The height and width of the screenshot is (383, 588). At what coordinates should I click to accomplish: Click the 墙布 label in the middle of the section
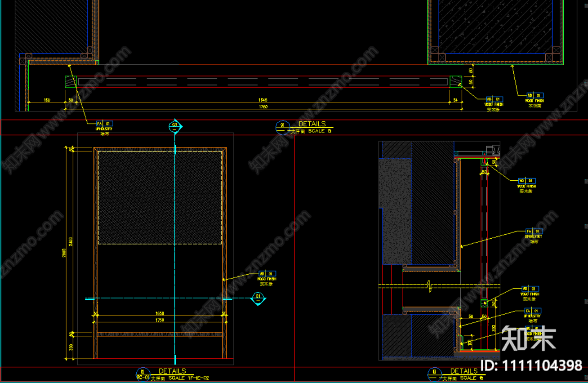click(534, 241)
